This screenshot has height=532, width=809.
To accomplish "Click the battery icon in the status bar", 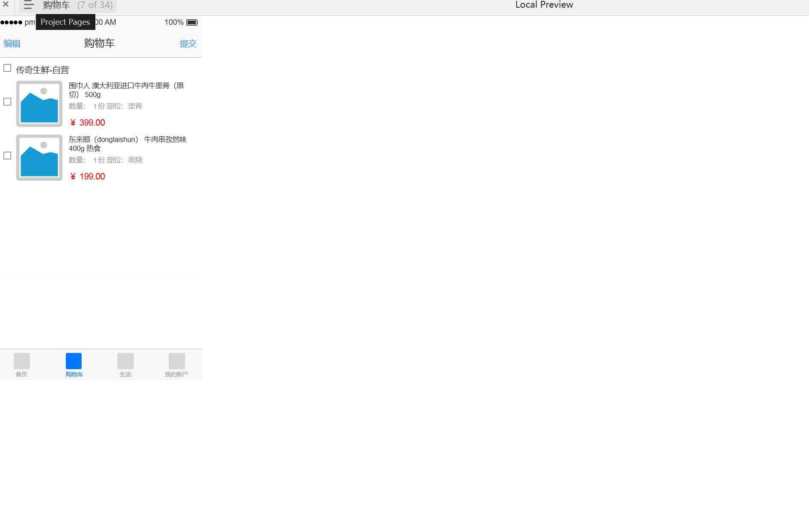I will [192, 22].
